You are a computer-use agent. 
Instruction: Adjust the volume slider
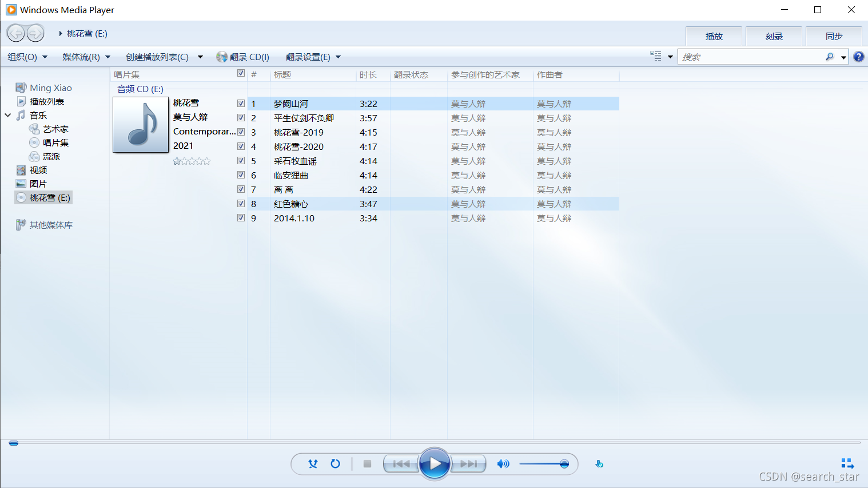[x=544, y=464]
